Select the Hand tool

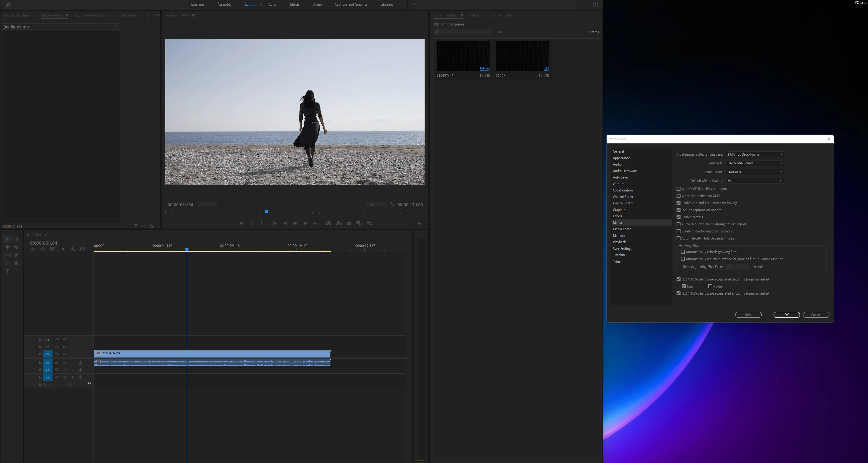pyautogui.click(x=16, y=263)
